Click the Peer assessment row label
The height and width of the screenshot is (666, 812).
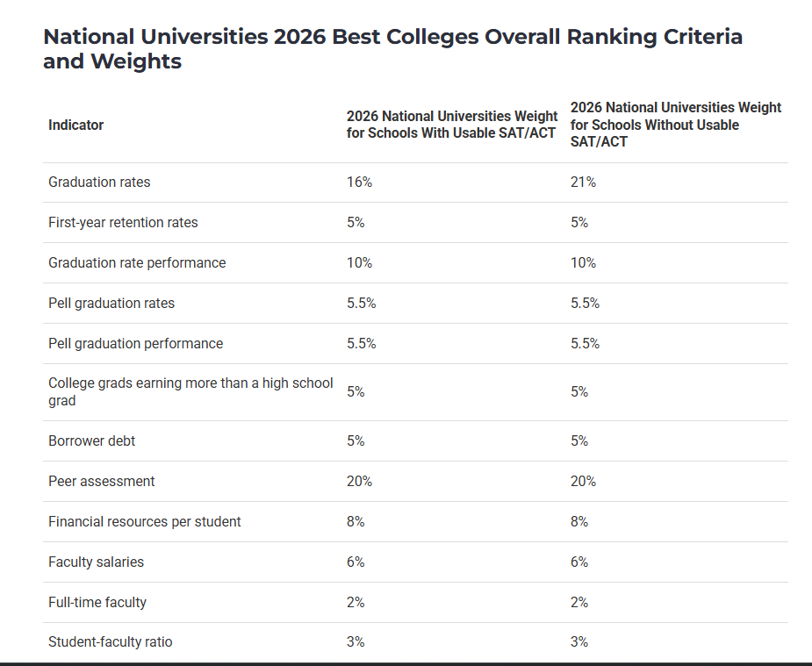[101, 482]
